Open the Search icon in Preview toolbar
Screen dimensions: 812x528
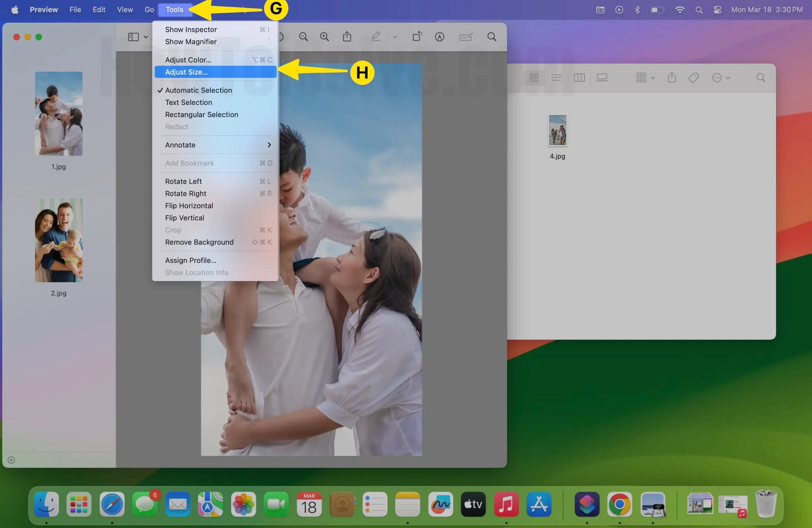492,37
